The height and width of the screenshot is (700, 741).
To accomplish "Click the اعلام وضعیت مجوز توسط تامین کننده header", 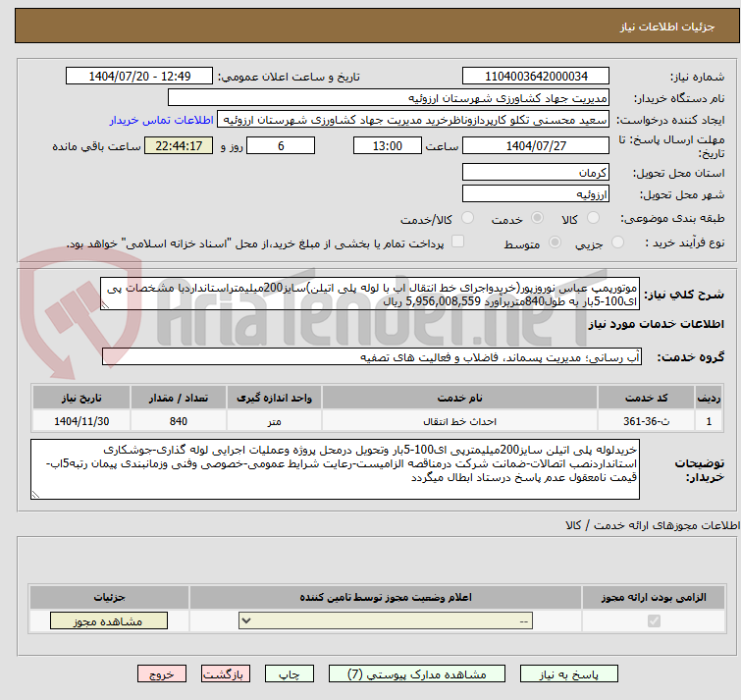I will click(386, 598).
